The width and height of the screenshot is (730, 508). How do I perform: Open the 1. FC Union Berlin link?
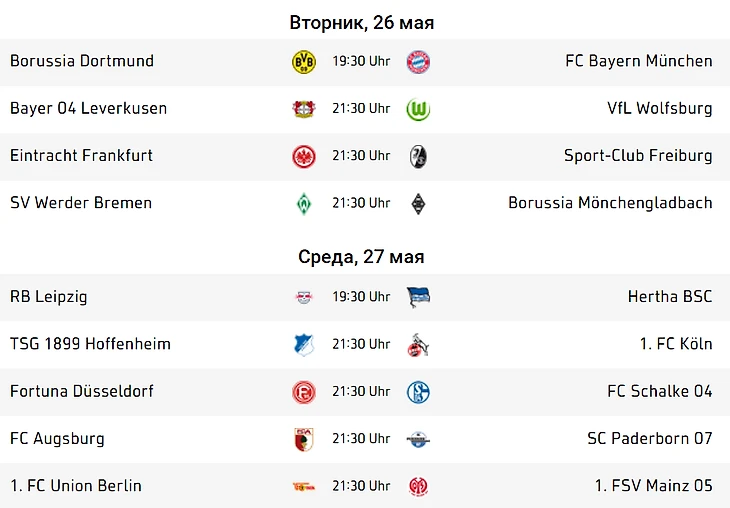point(75,486)
